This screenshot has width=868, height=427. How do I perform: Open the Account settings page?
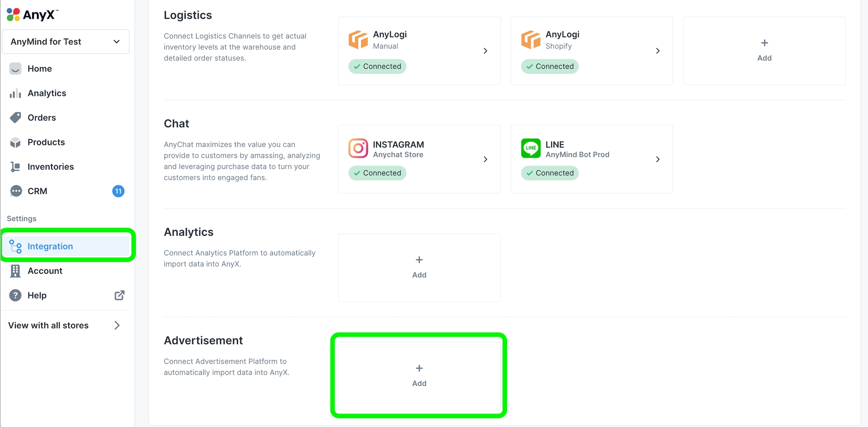(45, 271)
